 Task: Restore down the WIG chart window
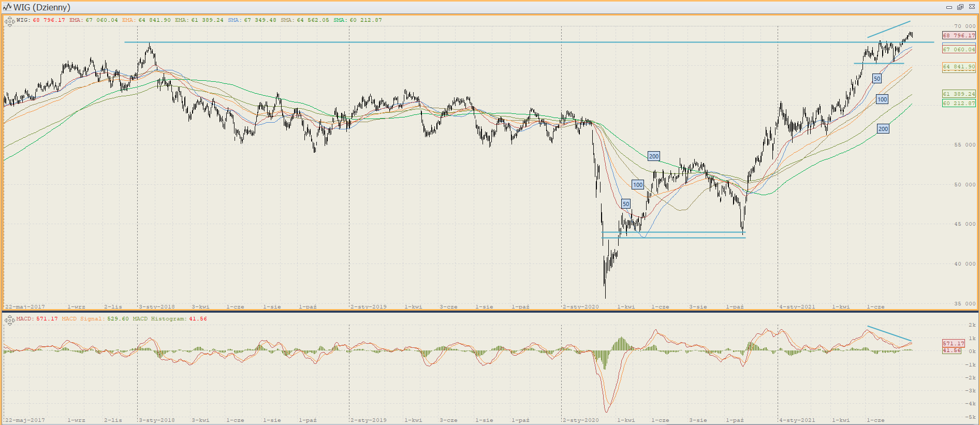click(x=960, y=7)
